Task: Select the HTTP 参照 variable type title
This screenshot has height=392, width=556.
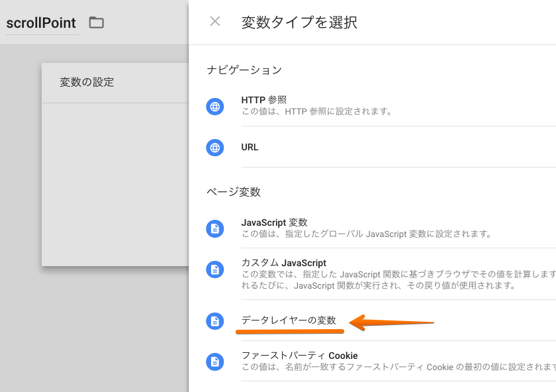Action: coord(263,100)
